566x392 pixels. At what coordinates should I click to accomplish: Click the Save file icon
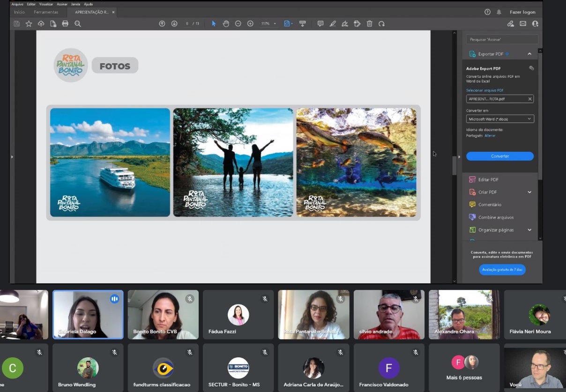[x=16, y=24]
